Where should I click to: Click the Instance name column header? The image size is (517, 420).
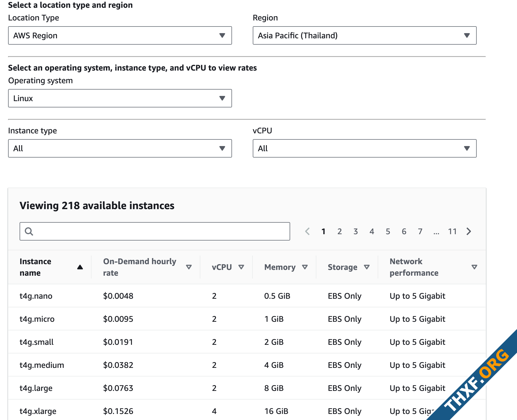[35, 267]
